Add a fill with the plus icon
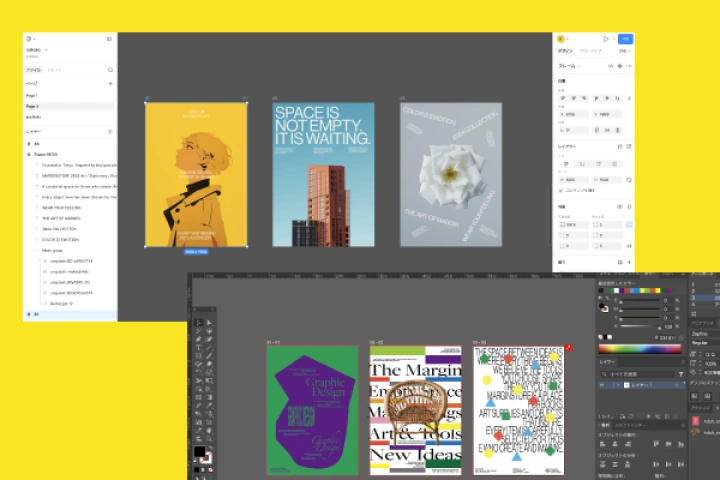Viewport: 720px width, 480px height. [x=629, y=262]
